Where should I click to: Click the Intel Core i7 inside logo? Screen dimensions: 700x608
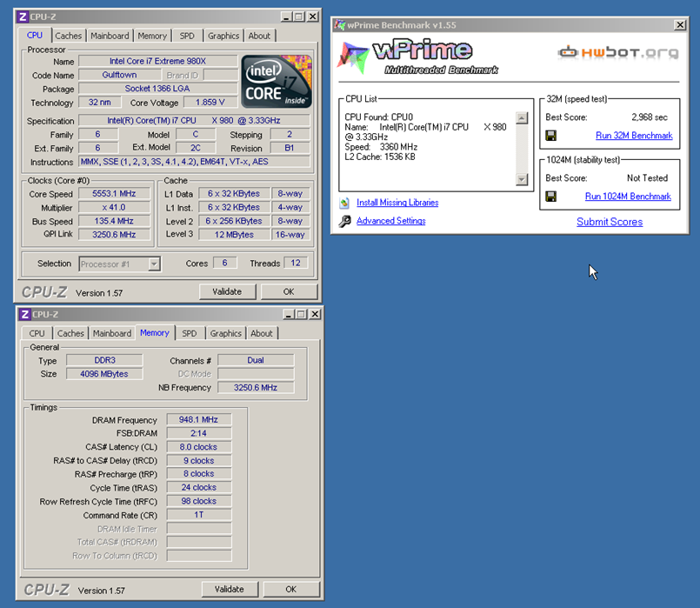click(277, 81)
